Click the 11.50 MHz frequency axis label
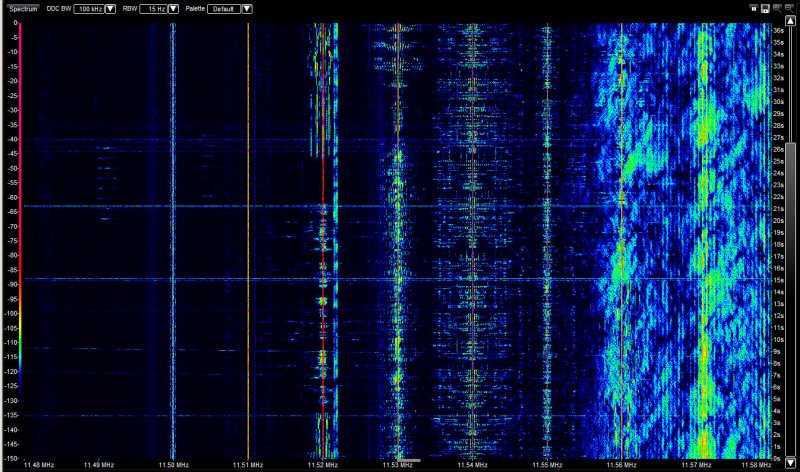Image resolution: width=800 pixels, height=472 pixels. coord(173,465)
